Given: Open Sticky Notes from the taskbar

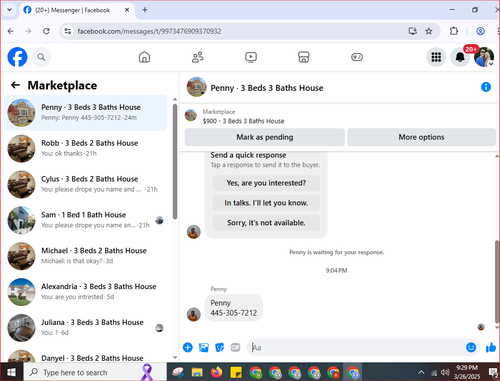Looking at the screenshot, I should (x=236, y=372).
